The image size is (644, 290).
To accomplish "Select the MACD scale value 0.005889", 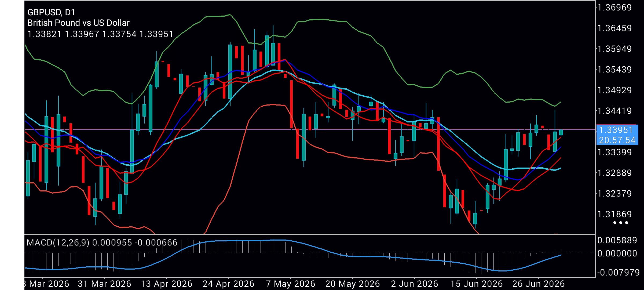I will [617, 240].
